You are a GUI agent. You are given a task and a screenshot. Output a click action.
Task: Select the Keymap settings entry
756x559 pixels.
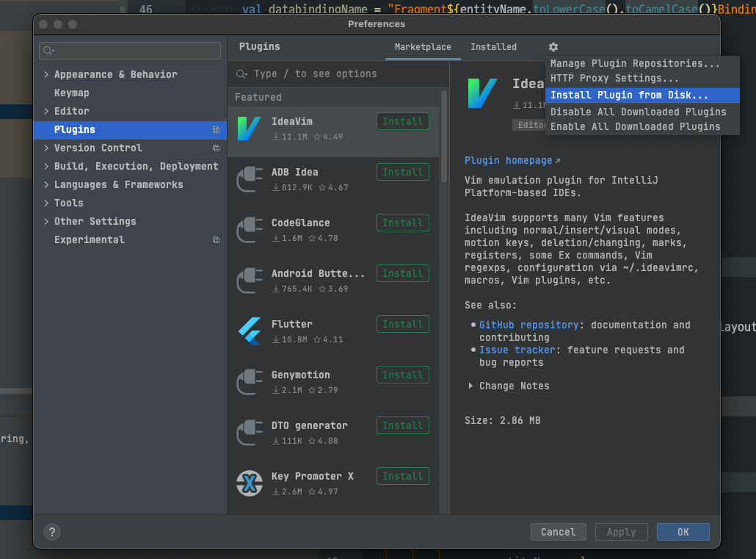(x=130, y=93)
